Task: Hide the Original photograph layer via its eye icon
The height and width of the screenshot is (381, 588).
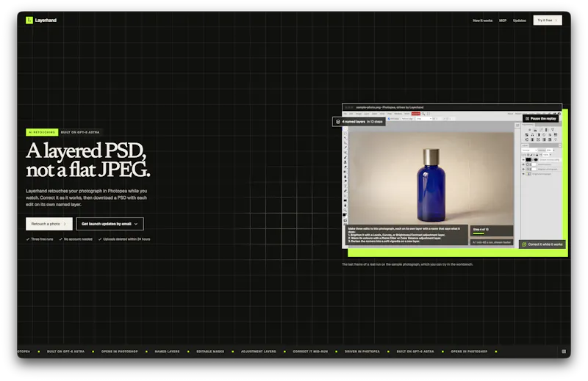Action: point(523,174)
